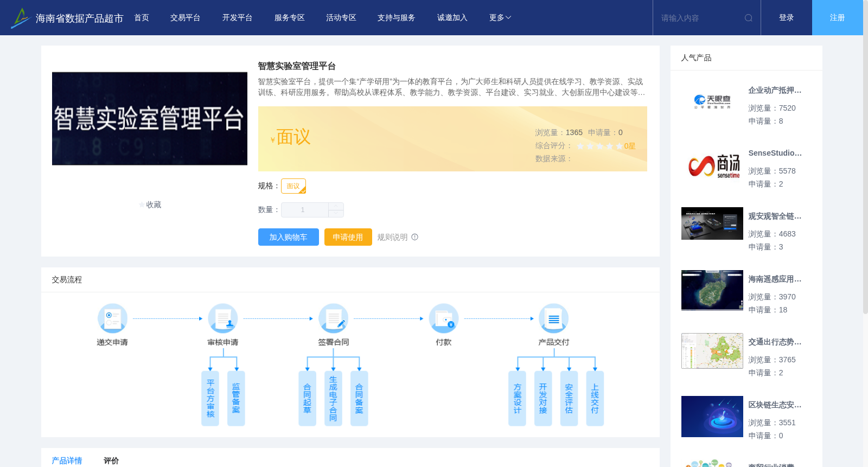Click the 开发对接 sub-step box

click(543, 399)
